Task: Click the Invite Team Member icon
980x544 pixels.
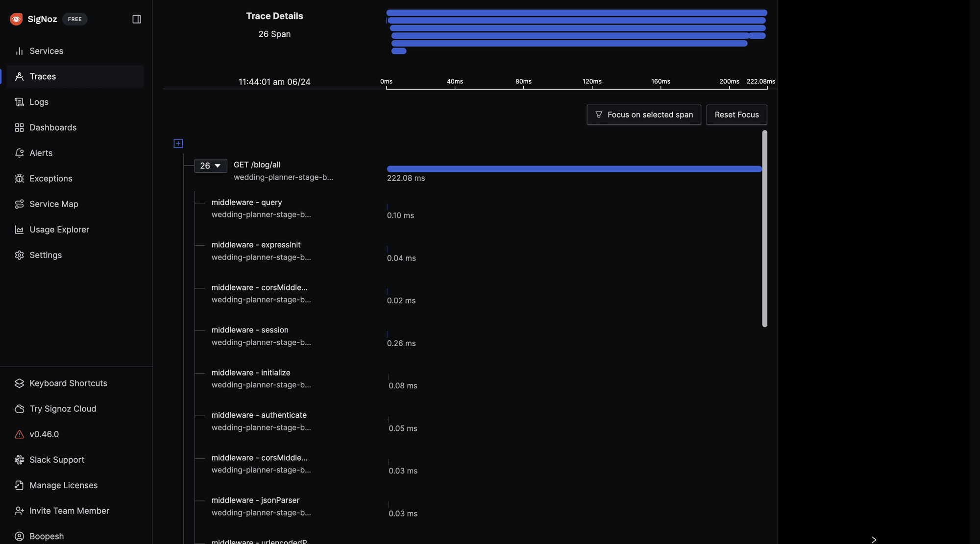Action: [x=19, y=511]
